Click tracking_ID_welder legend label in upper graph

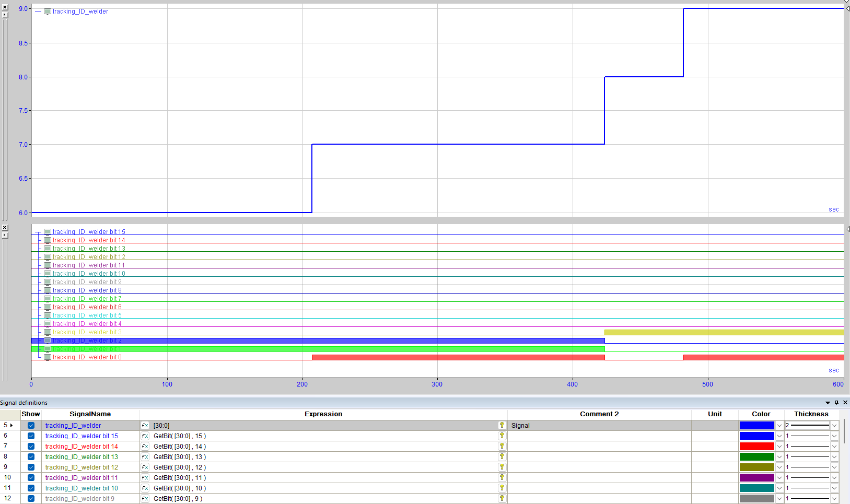point(80,11)
